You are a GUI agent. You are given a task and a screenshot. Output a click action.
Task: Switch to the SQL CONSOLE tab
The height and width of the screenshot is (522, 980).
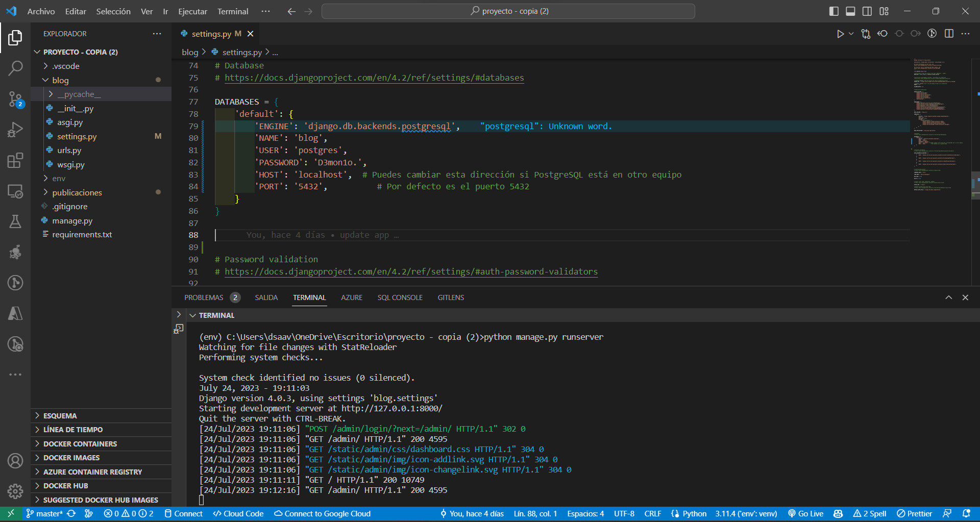[400, 297]
